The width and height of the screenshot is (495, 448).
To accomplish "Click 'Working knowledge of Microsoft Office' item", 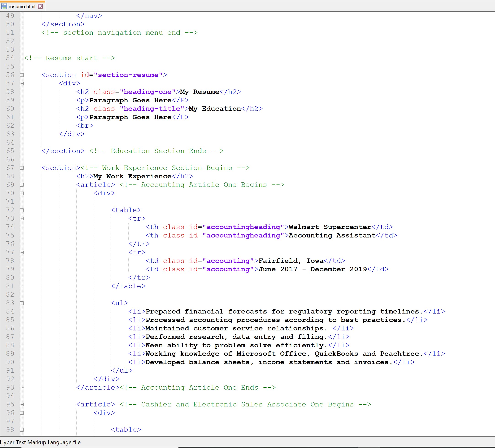I will click(284, 353).
